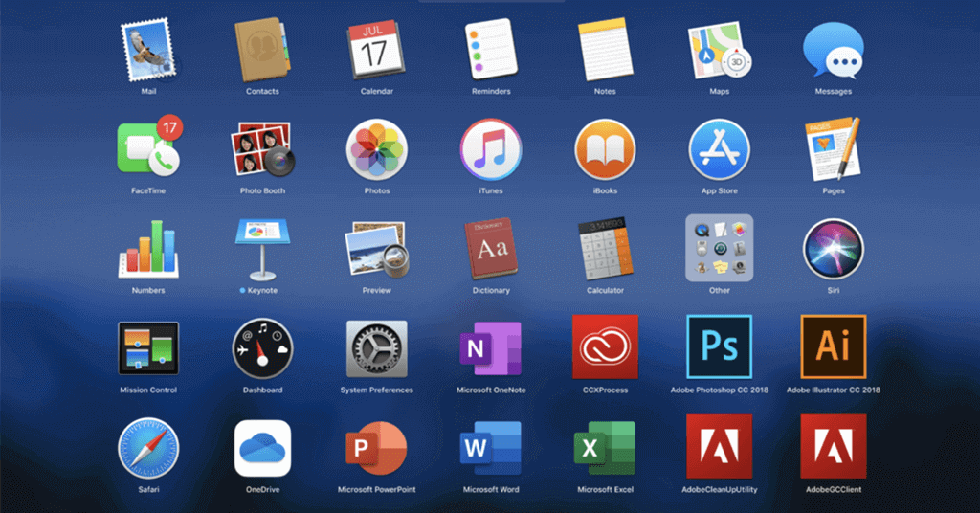
Task: Open Mission Control
Action: pos(148,348)
